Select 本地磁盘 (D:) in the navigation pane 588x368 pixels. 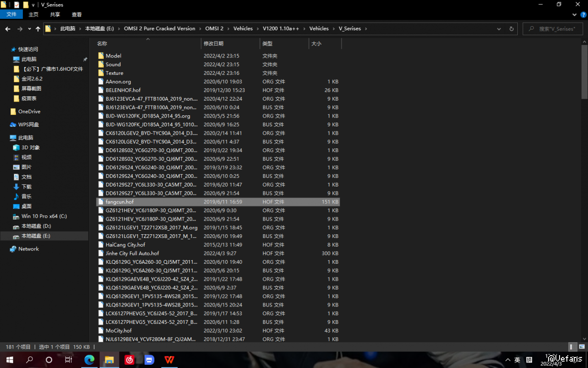[36, 226]
